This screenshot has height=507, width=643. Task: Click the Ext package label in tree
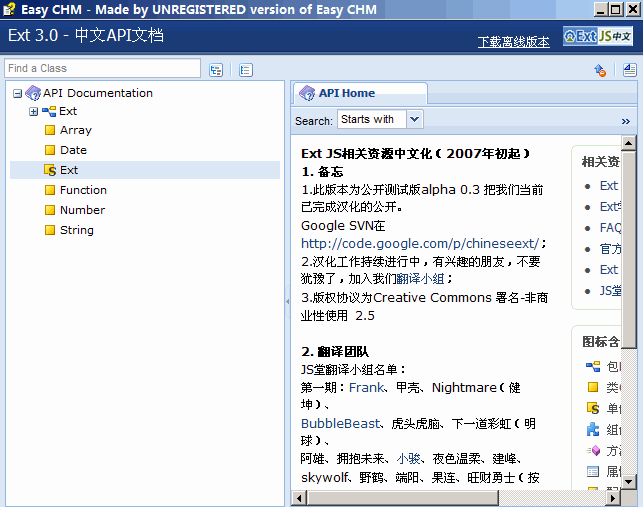(x=68, y=111)
